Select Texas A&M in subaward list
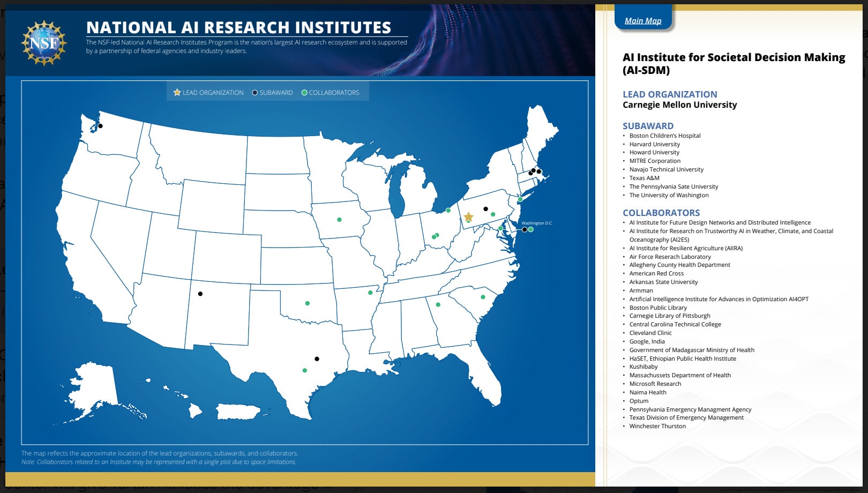The width and height of the screenshot is (868, 493). click(644, 178)
